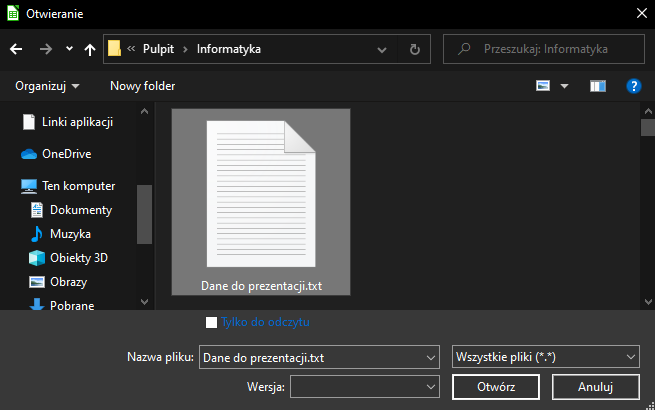The width and height of the screenshot is (655, 410).
Task: Go back using the back arrow
Action: [16, 49]
